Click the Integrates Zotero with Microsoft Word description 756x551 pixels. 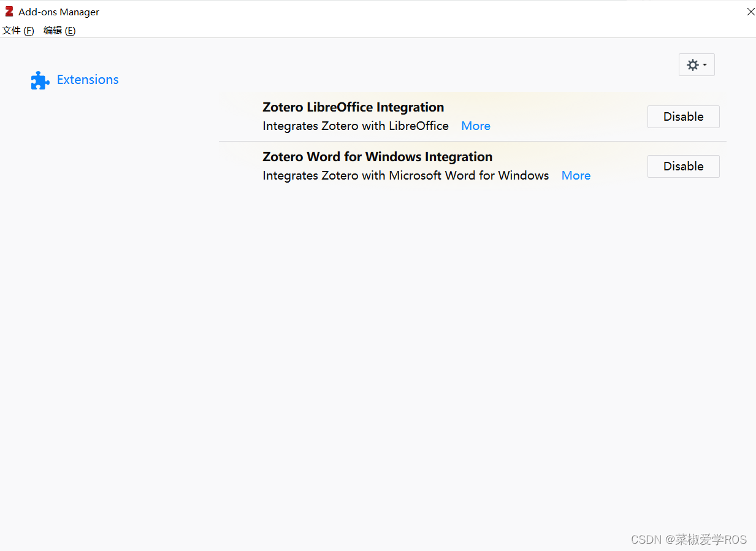406,176
